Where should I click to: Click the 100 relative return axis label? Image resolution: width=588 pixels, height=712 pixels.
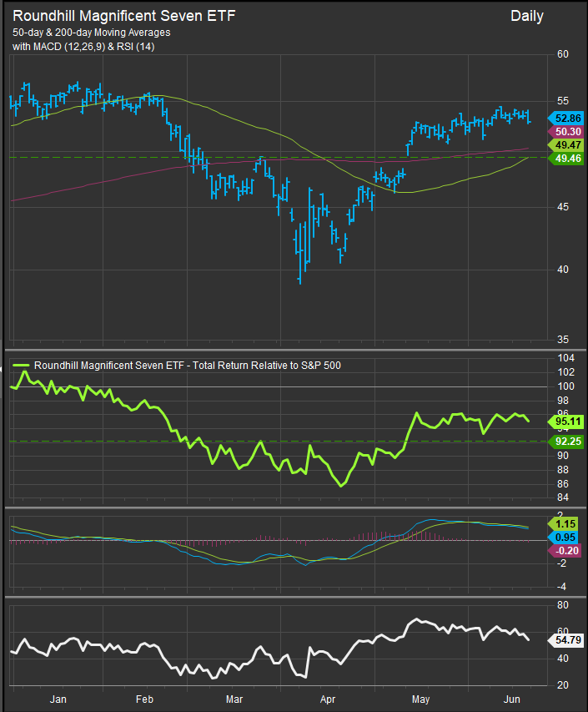pyautogui.click(x=565, y=386)
